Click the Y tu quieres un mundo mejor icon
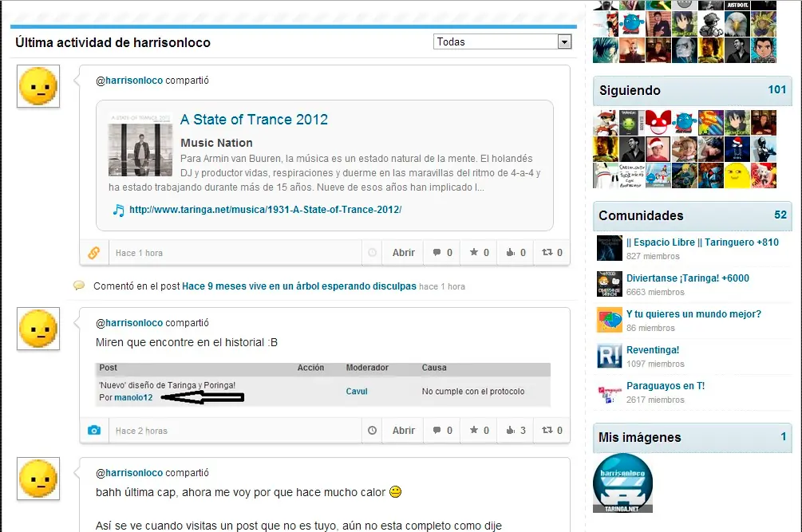The image size is (802, 532). pyautogui.click(x=610, y=319)
